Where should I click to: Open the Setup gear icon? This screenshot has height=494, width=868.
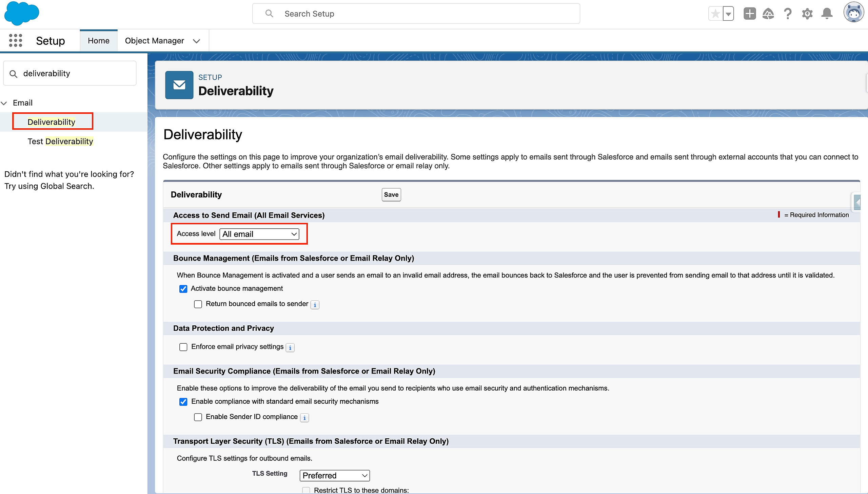click(x=807, y=14)
